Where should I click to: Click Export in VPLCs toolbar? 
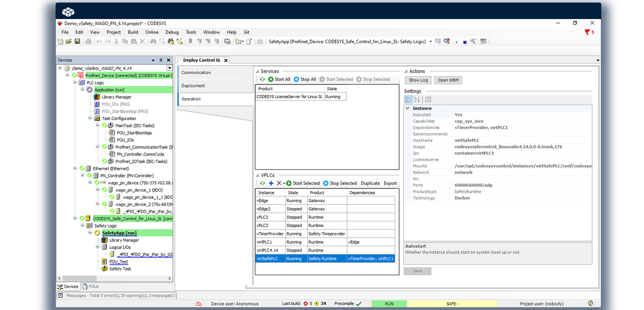390,183
